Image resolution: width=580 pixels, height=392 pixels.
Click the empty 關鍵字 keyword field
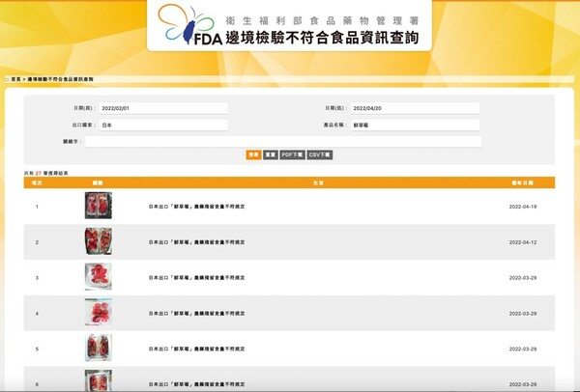[282, 141]
